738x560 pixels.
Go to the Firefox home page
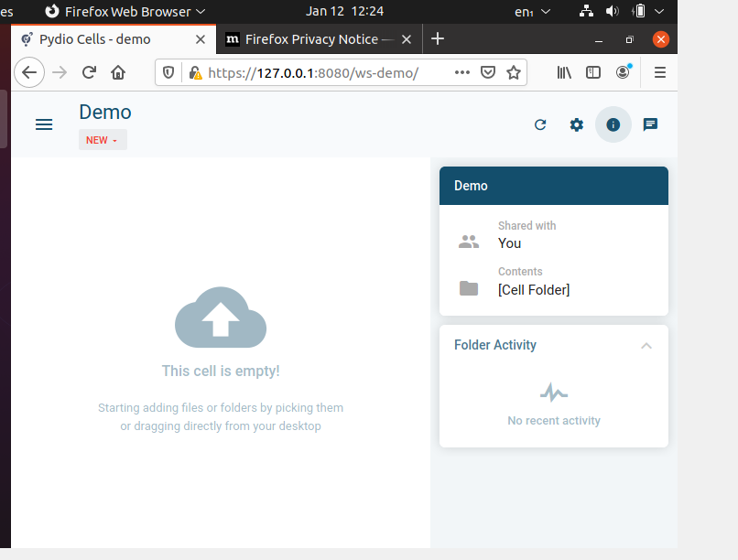tap(118, 72)
